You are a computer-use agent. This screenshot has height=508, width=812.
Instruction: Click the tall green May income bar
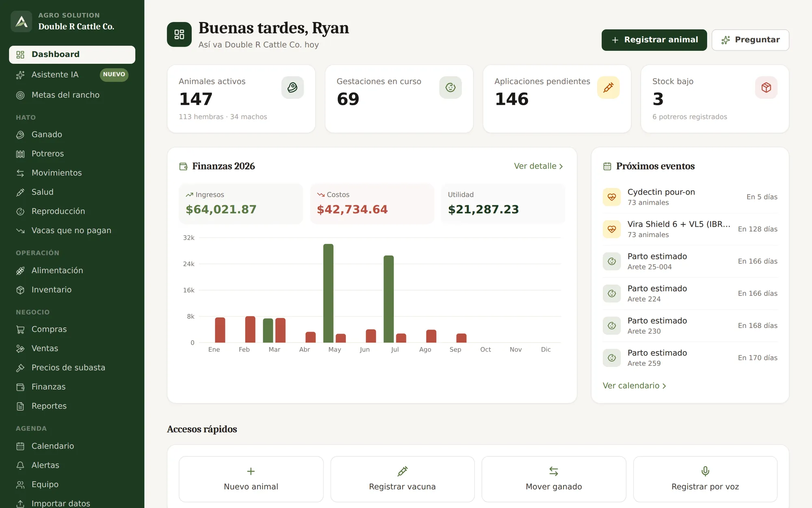coord(328,293)
